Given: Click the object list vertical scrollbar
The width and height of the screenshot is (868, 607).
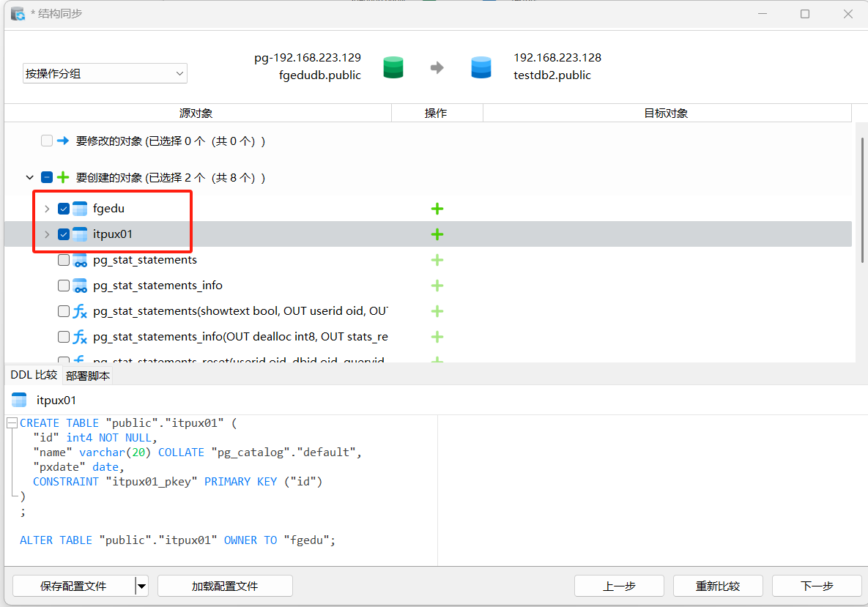Looking at the screenshot, I should click(862, 199).
